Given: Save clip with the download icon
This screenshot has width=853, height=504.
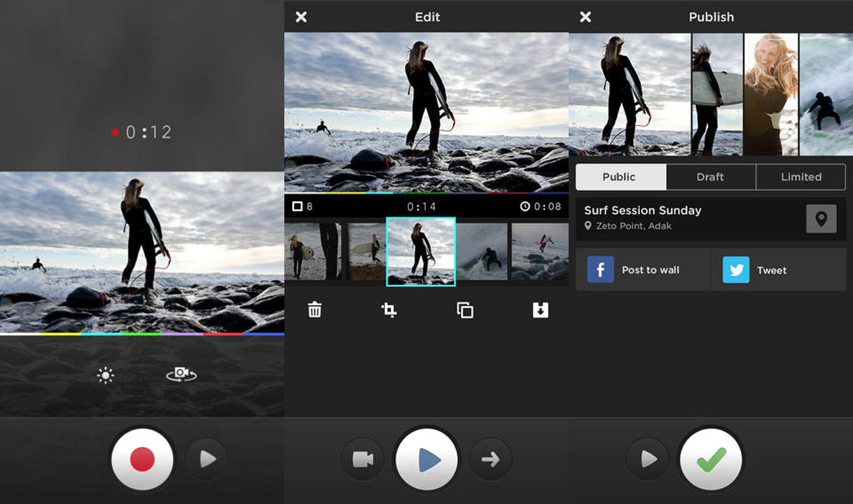Looking at the screenshot, I should (540, 309).
